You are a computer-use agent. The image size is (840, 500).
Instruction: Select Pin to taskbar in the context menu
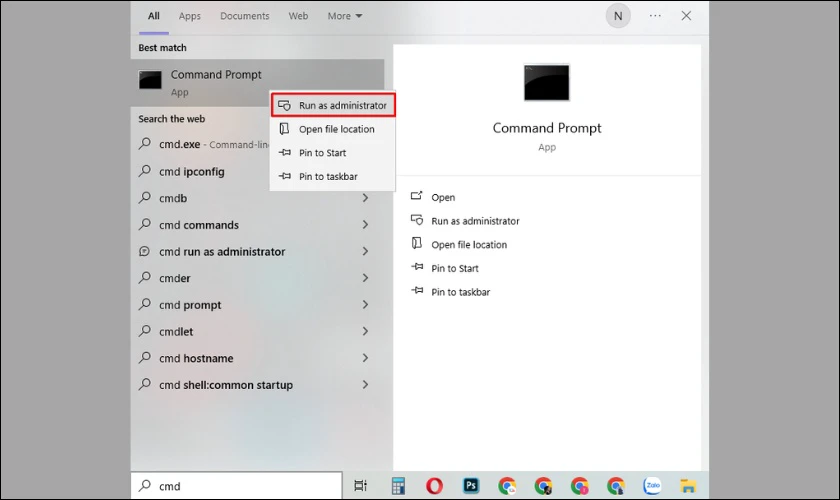[328, 177]
